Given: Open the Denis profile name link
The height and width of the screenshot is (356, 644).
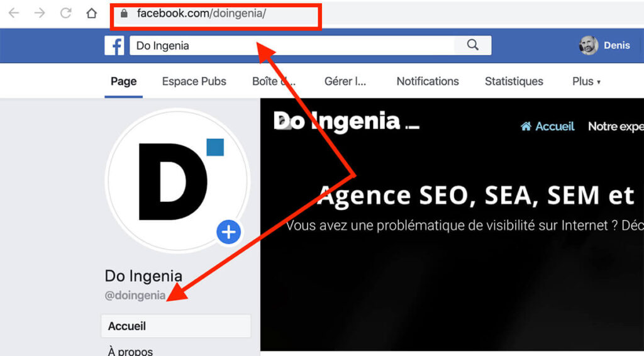Looking at the screenshot, I should coord(616,45).
